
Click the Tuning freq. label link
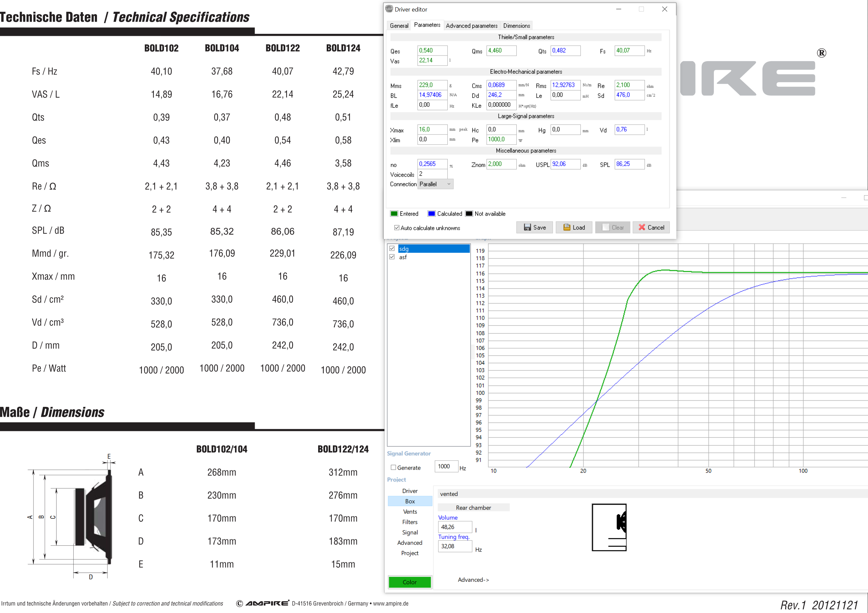[454, 537]
